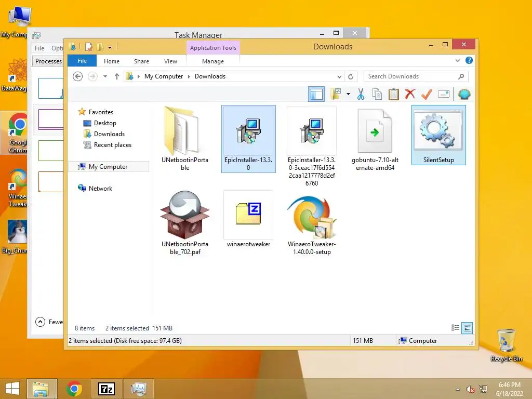The image size is (532, 399).
Task: Click the orange checkmark Properties icon
Action: 427,94
